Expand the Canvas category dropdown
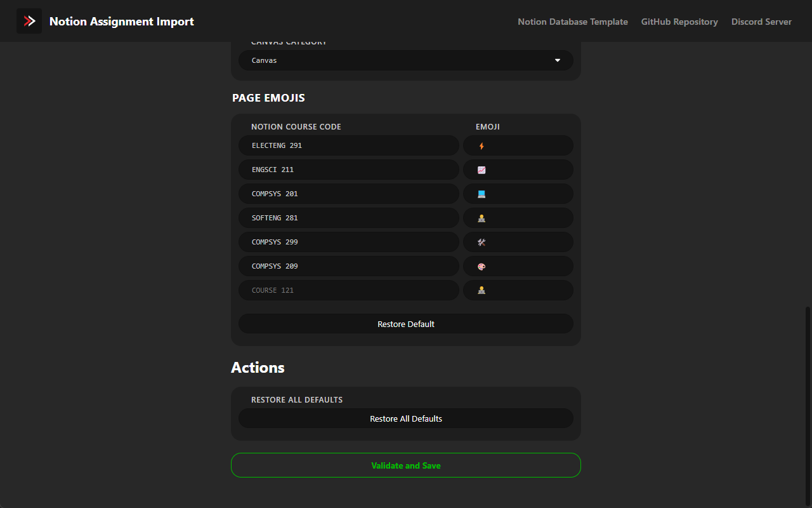The image size is (812, 508). [406, 60]
